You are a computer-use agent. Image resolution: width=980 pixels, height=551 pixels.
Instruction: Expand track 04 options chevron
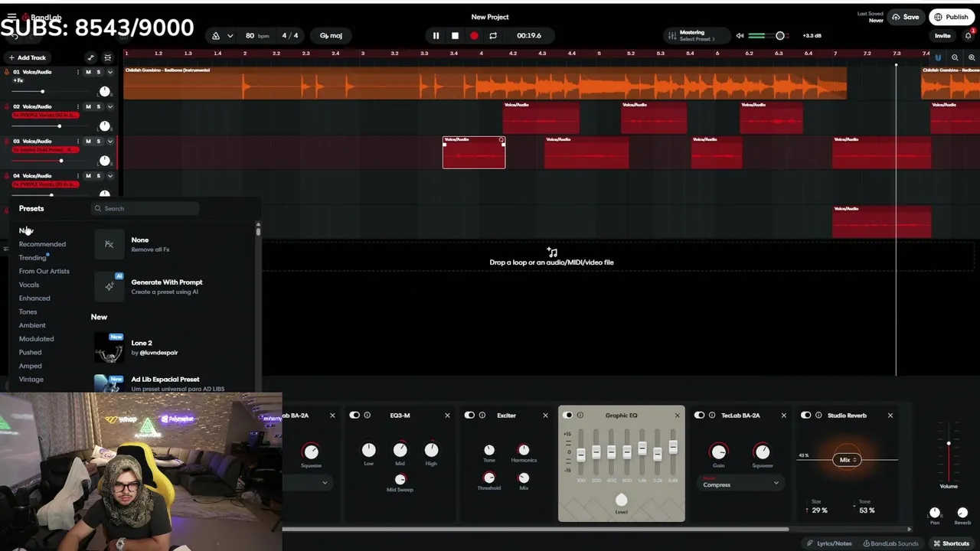[109, 175]
